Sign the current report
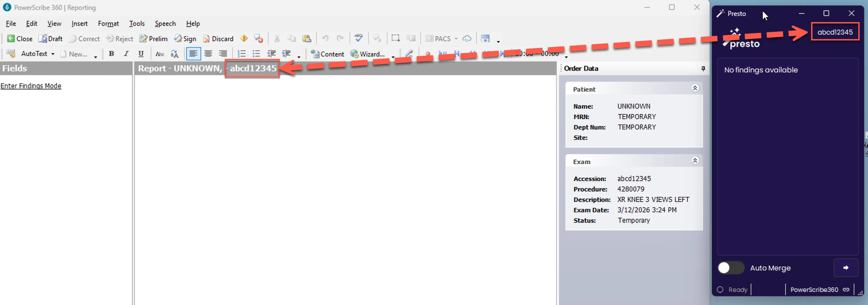Viewport: 868px width, 305px height. point(185,38)
